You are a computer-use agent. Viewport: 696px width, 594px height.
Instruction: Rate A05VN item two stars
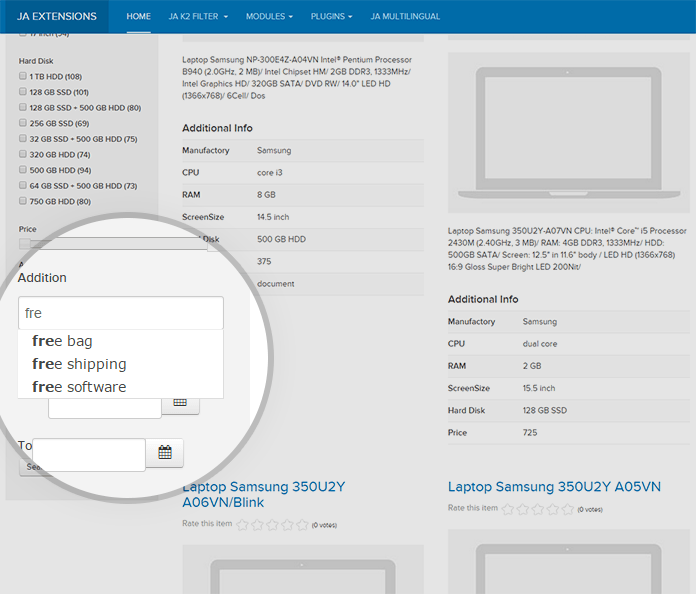click(x=522, y=509)
